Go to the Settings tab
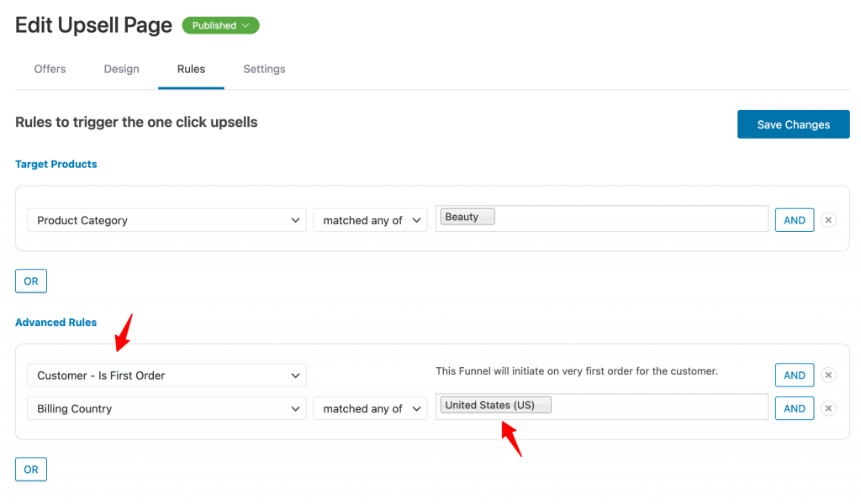 [x=264, y=69]
